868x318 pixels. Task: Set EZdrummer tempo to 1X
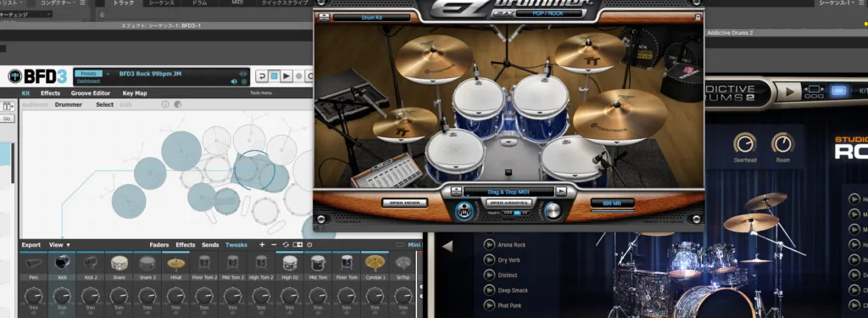coord(516,214)
